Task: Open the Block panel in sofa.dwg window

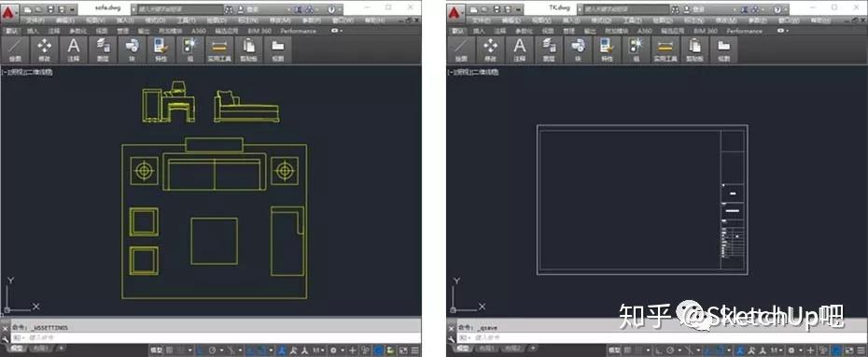Action: 132,50
